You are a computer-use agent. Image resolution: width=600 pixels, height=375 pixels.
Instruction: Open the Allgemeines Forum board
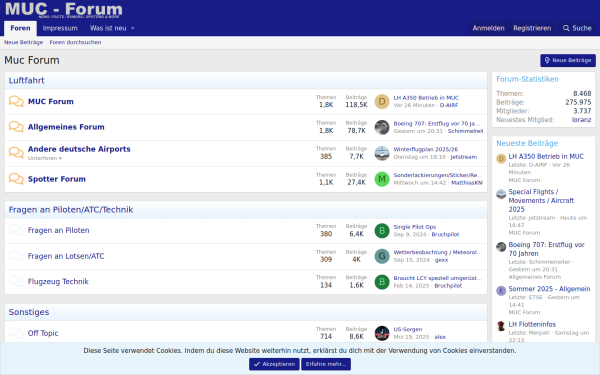point(66,127)
